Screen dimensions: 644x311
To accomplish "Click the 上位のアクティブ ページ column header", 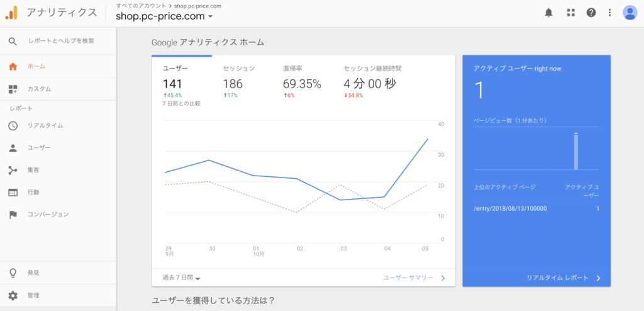I will pyautogui.click(x=505, y=187).
